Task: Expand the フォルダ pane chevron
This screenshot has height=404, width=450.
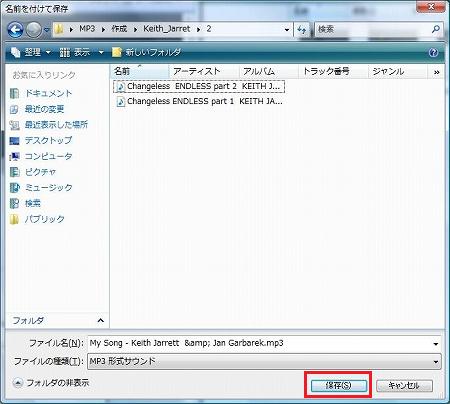Action: pyautogui.click(x=101, y=321)
